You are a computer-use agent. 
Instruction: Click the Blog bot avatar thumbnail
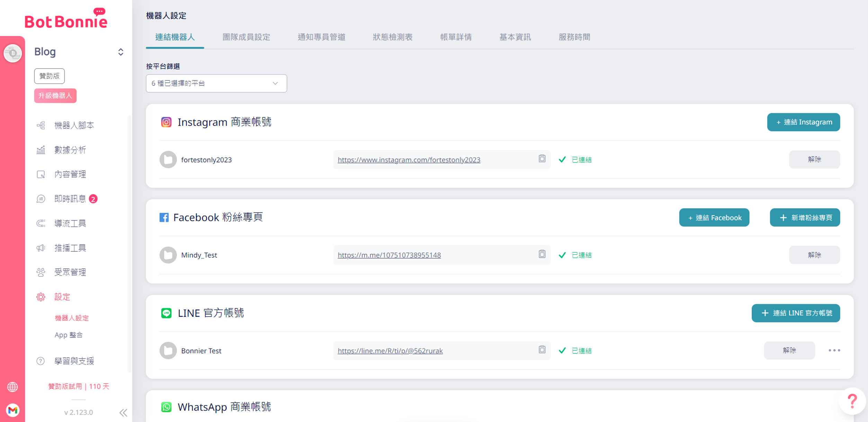point(13,53)
